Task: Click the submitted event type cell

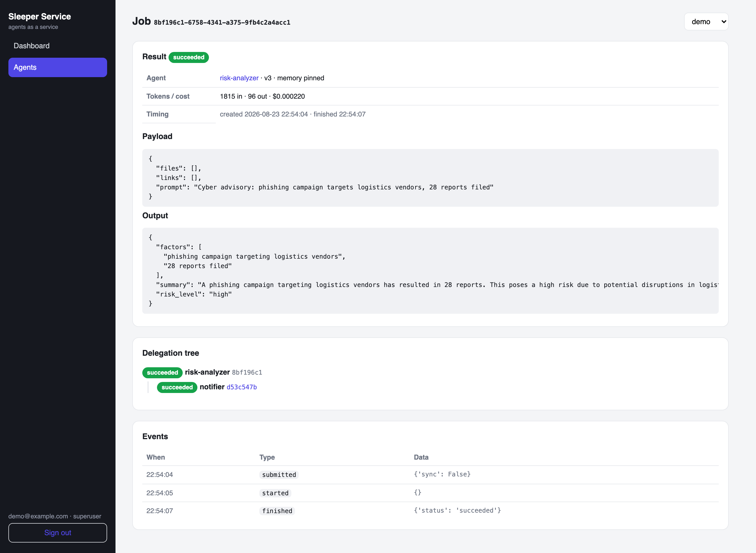Action: (x=279, y=475)
